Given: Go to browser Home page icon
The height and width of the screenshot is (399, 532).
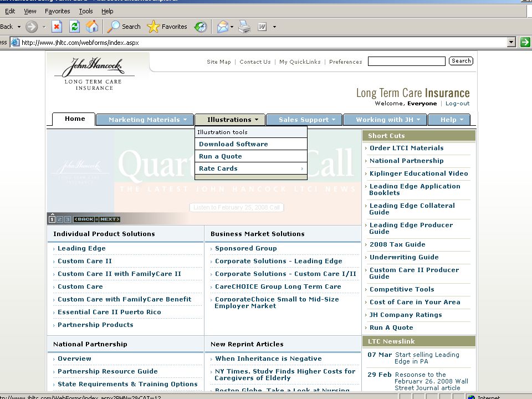Looking at the screenshot, I should [91, 27].
